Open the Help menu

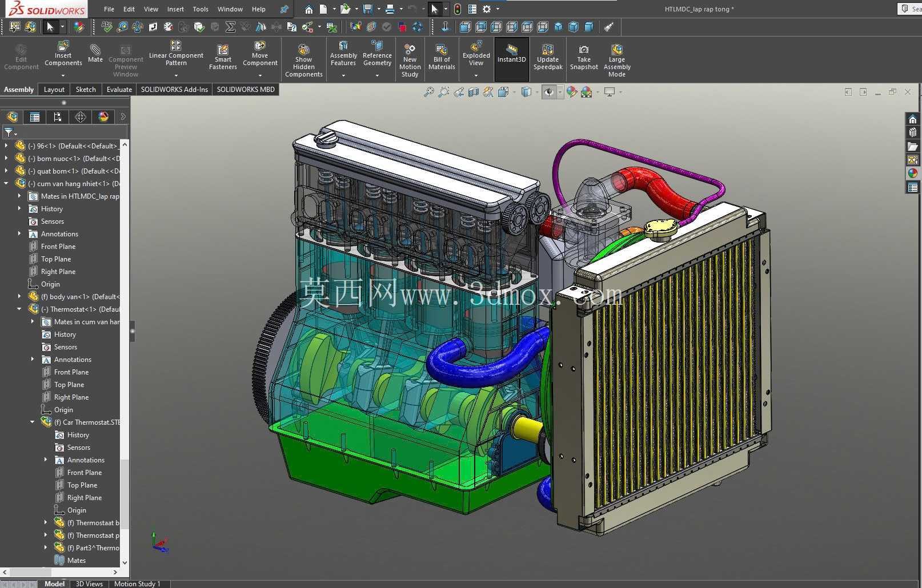point(259,9)
